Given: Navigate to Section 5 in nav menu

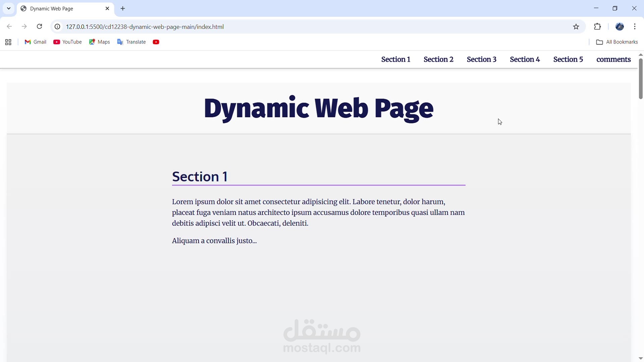Looking at the screenshot, I should tap(568, 59).
